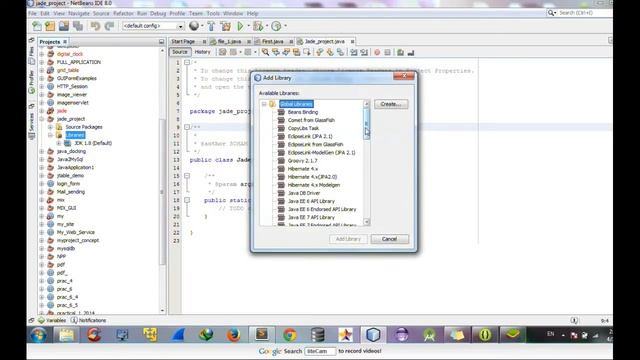Open Firefox from the taskbar

(233, 335)
